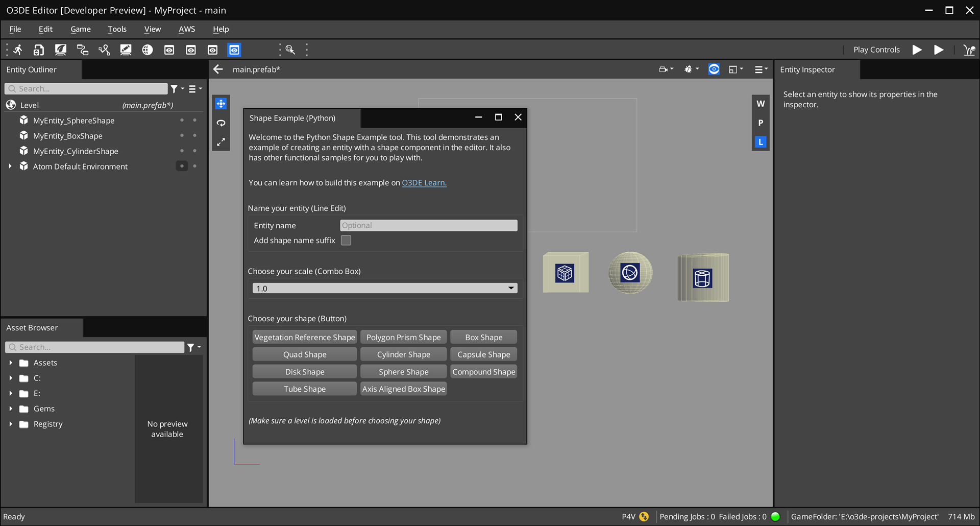
Task: Click the simulate physics icon near Play Controls
Action: 969,50
